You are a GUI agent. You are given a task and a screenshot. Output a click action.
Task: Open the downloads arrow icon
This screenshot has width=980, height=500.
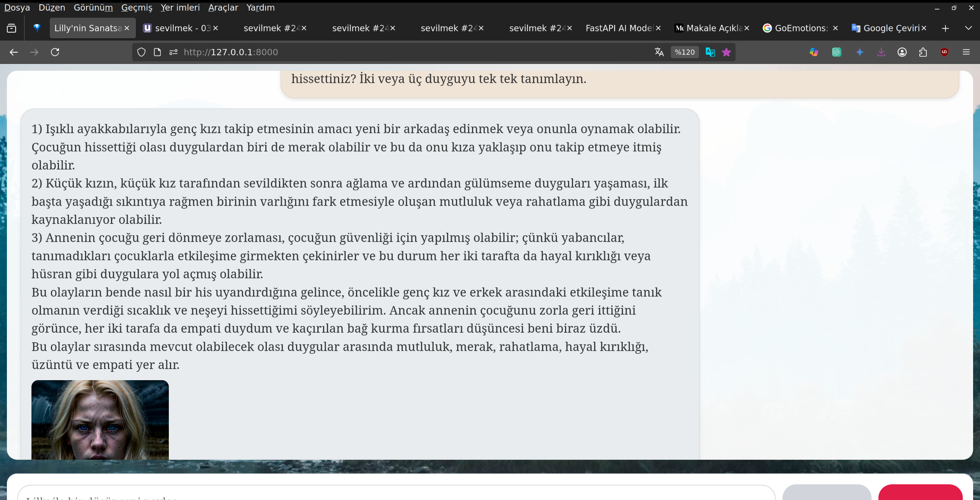point(881,52)
